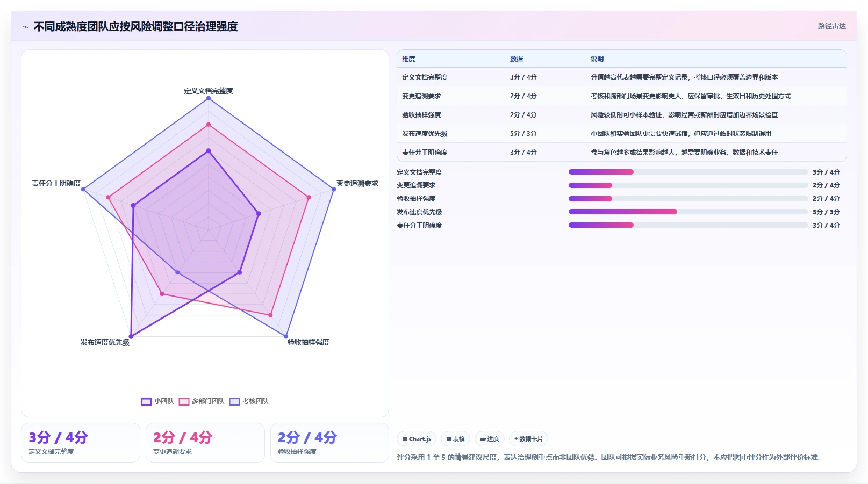Click the 变更追溯要求 progress bar

tap(688, 185)
